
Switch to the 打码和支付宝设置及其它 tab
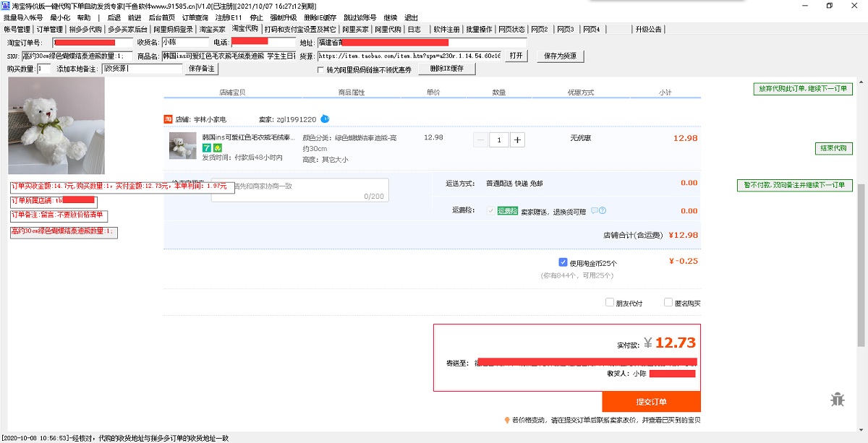click(300, 30)
